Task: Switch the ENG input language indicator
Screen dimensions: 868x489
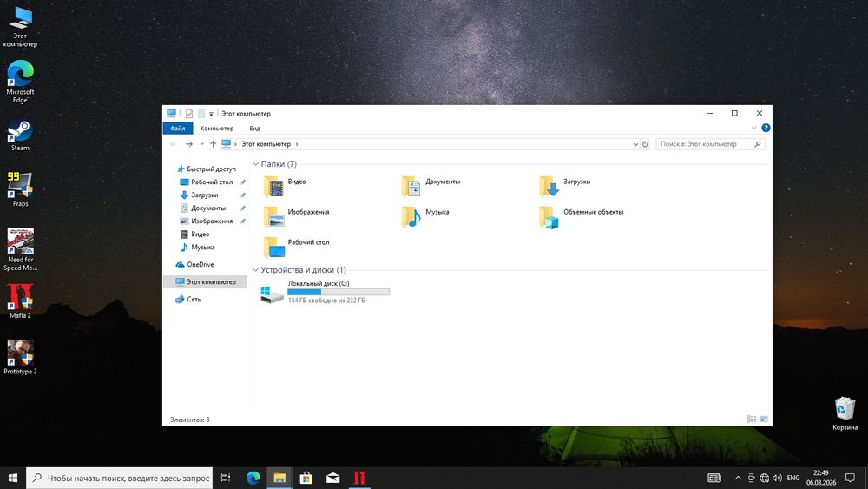Action: point(793,478)
